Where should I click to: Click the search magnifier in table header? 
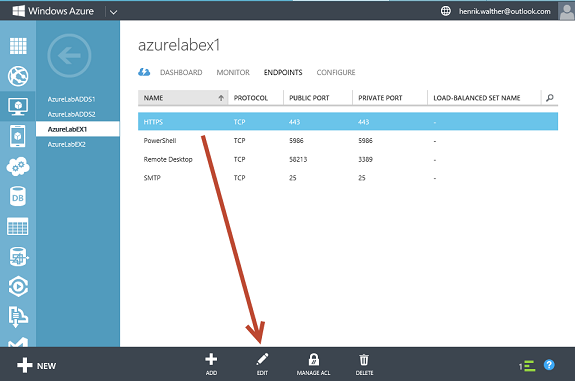pyautogui.click(x=549, y=98)
